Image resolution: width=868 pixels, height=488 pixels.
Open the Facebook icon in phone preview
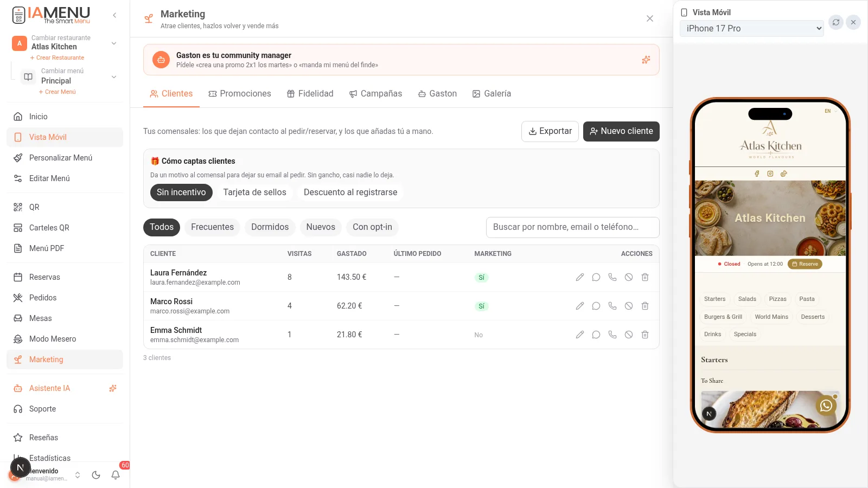[757, 174]
